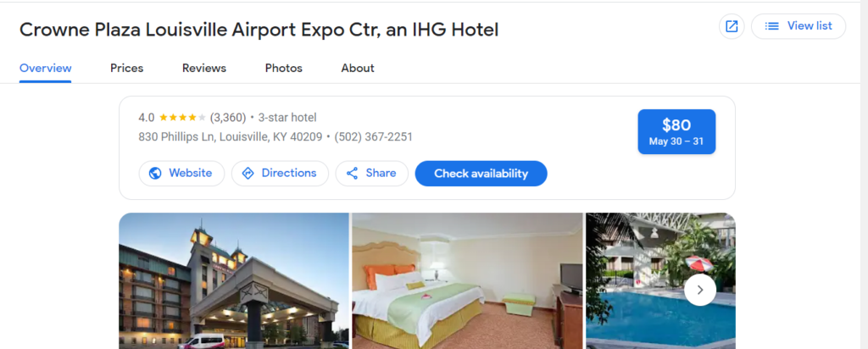Click the $80 May 30 – 31 price button
868x349 pixels.
coord(676,131)
